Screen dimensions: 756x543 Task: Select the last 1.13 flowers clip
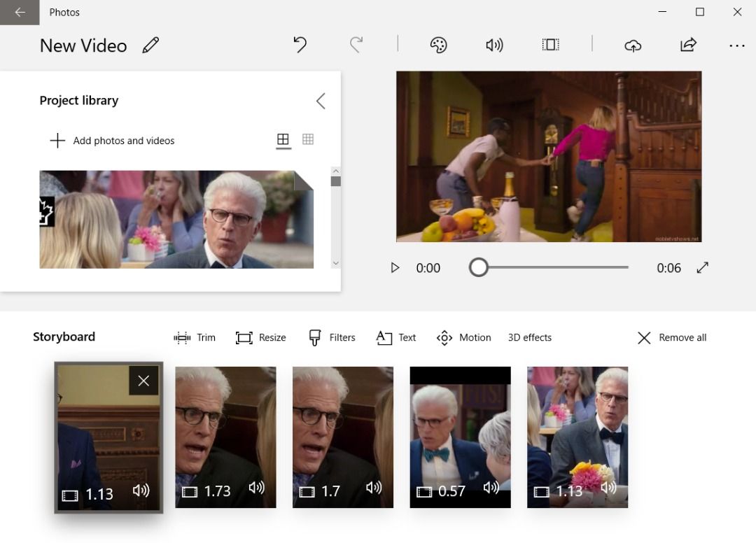(577, 437)
